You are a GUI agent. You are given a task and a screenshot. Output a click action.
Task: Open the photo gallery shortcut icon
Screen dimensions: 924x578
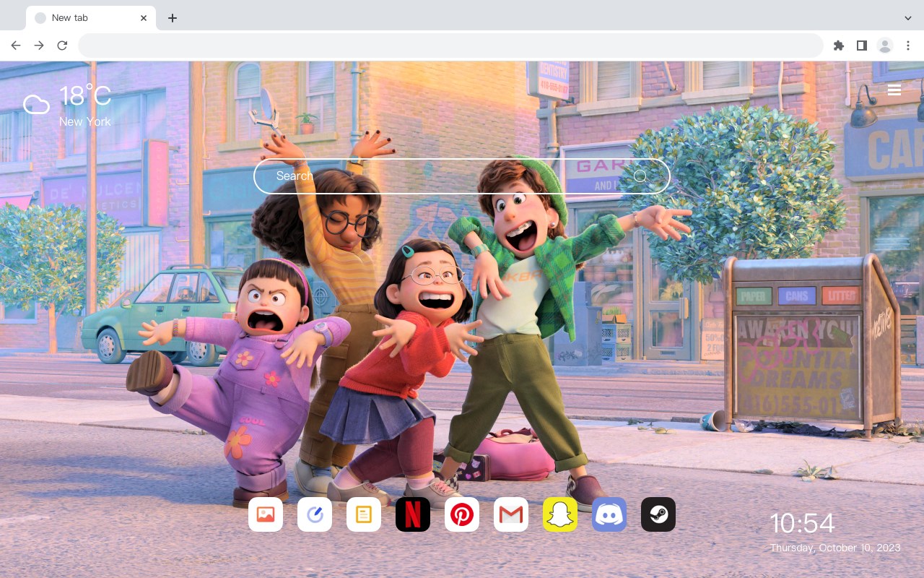point(266,514)
